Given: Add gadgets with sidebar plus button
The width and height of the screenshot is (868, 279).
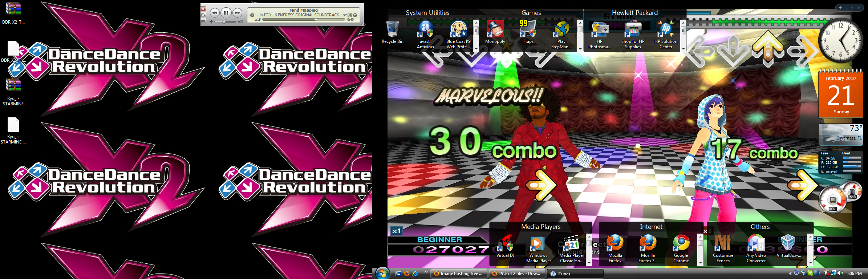Looking at the screenshot, I should 840,7.
